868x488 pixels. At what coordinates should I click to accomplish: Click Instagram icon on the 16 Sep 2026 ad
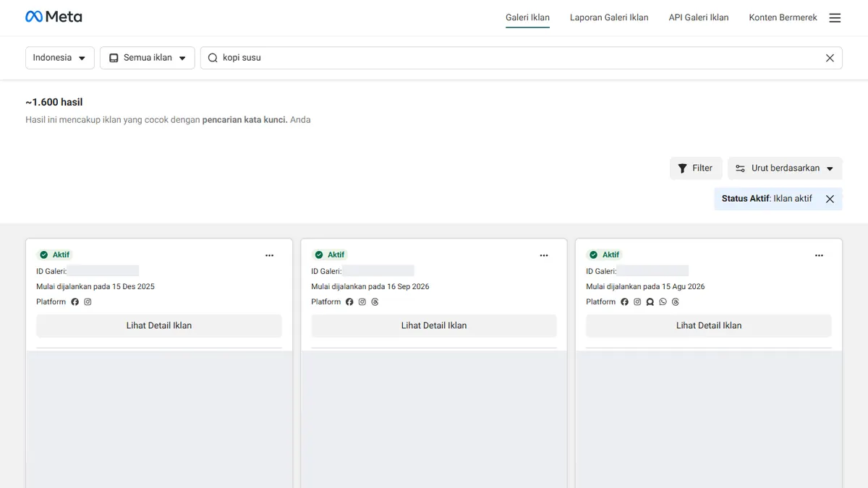(x=362, y=302)
